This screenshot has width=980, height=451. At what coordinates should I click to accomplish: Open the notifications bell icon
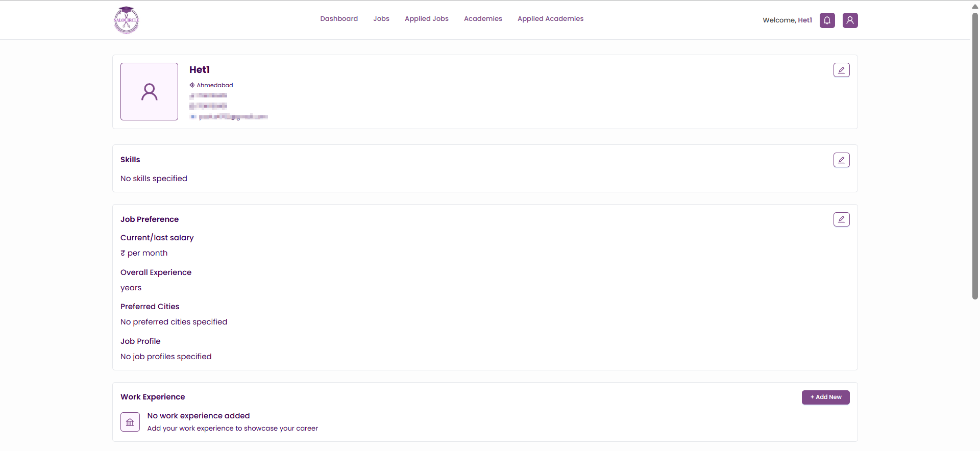tap(827, 20)
